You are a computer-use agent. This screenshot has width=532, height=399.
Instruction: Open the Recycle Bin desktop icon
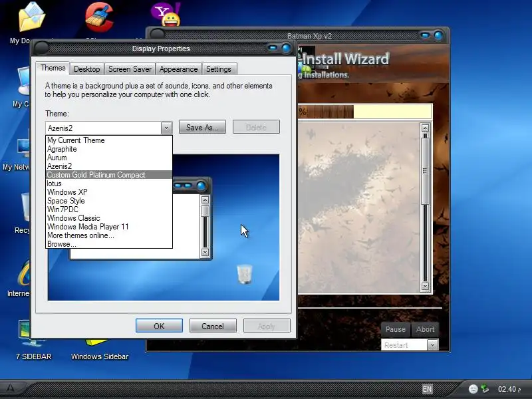[26, 207]
